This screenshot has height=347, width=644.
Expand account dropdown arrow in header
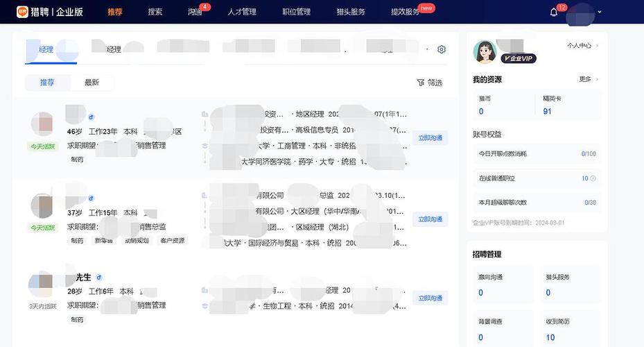(600, 12)
